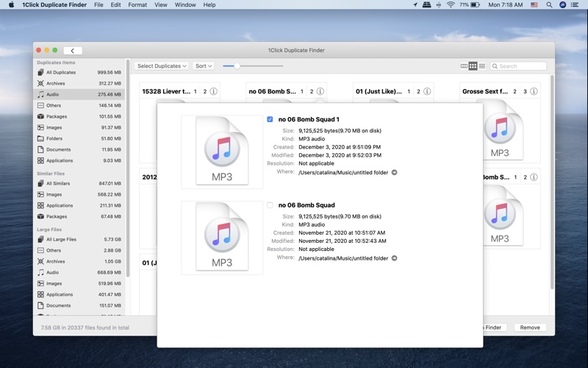Click the Applications 9.03 MB icon
The width and height of the screenshot is (588, 368).
(40, 160)
